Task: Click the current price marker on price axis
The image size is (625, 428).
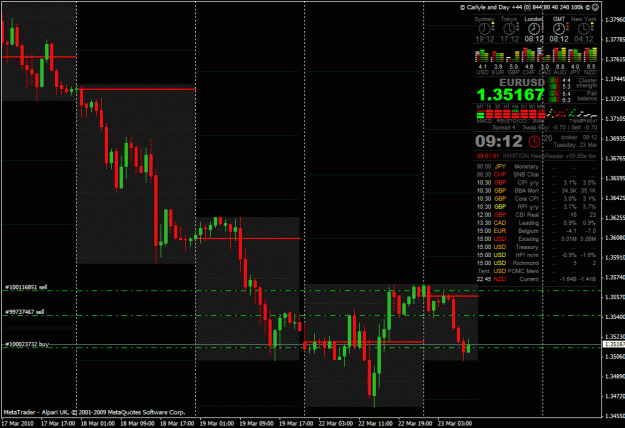Action: pyautogui.click(x=613, y=344)
